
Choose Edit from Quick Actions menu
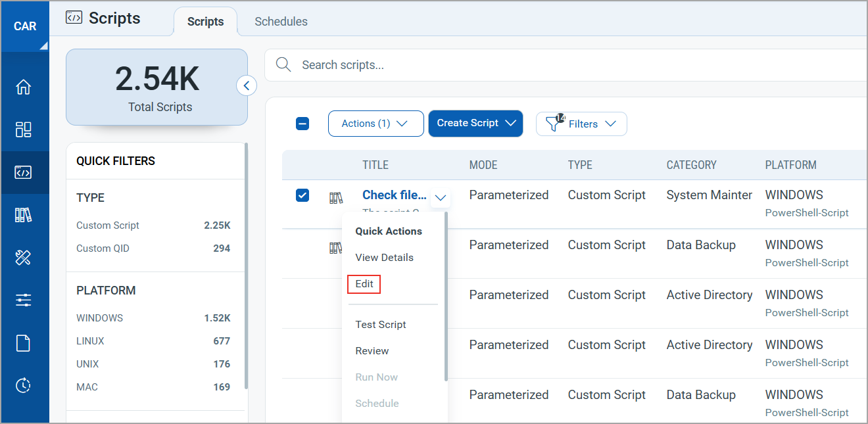364,284
